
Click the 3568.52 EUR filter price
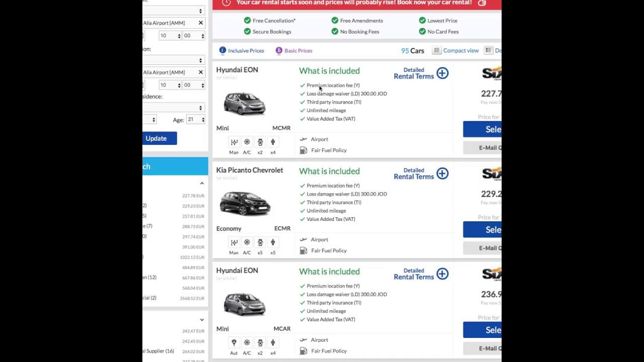192,298
